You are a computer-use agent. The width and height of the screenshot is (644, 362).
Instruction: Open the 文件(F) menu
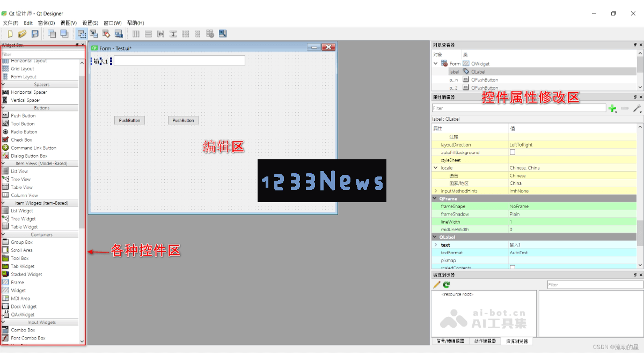pyautogui.click(x=11, y=23)
